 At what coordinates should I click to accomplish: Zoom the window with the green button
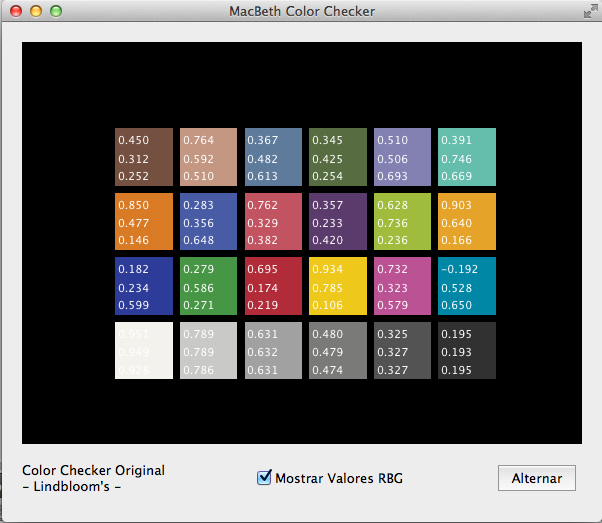click(x=56, y=11)
